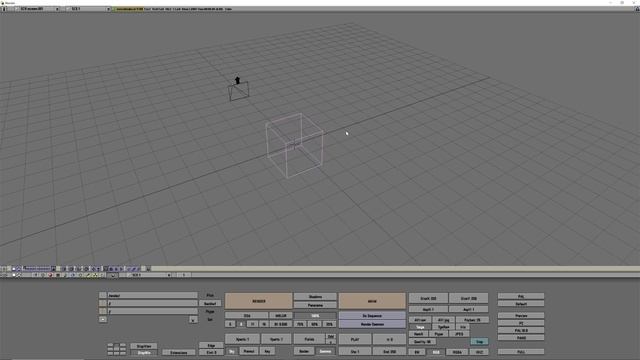Screen dimensions: 640x360
Task: Enable OSA oversampling
Action: (x=247, y=316)
